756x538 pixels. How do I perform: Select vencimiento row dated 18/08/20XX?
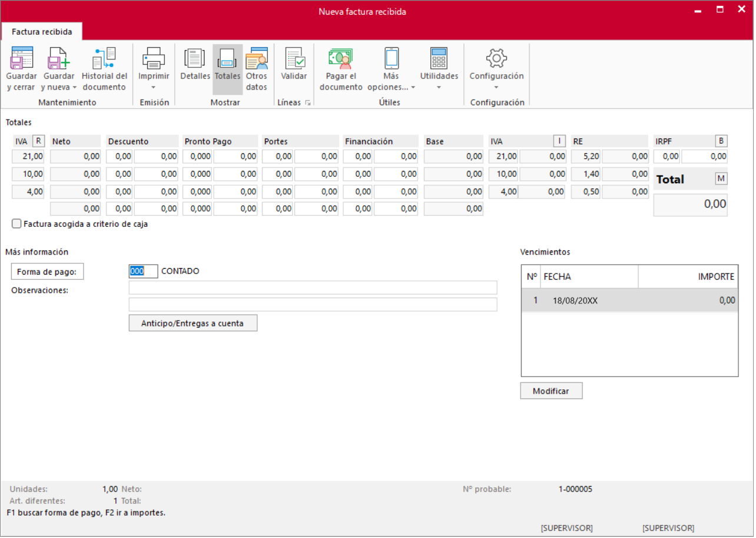(629, 301)
